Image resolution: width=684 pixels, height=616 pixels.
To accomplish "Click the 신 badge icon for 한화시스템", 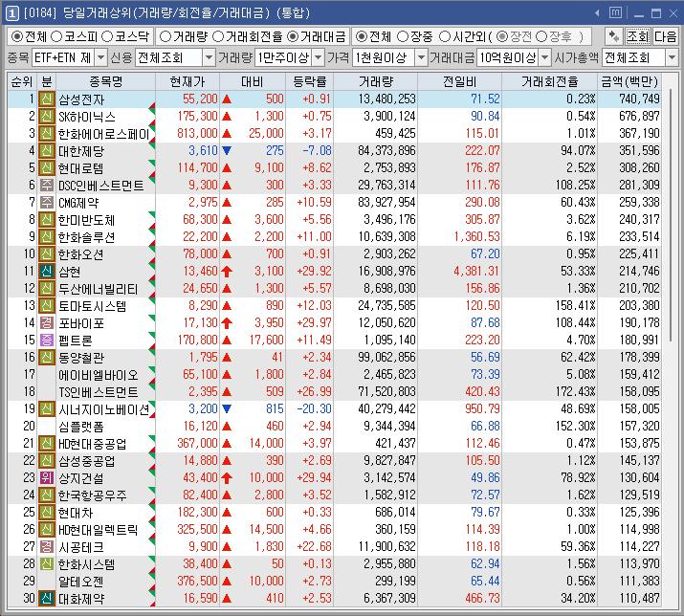I will pos(46,564).
